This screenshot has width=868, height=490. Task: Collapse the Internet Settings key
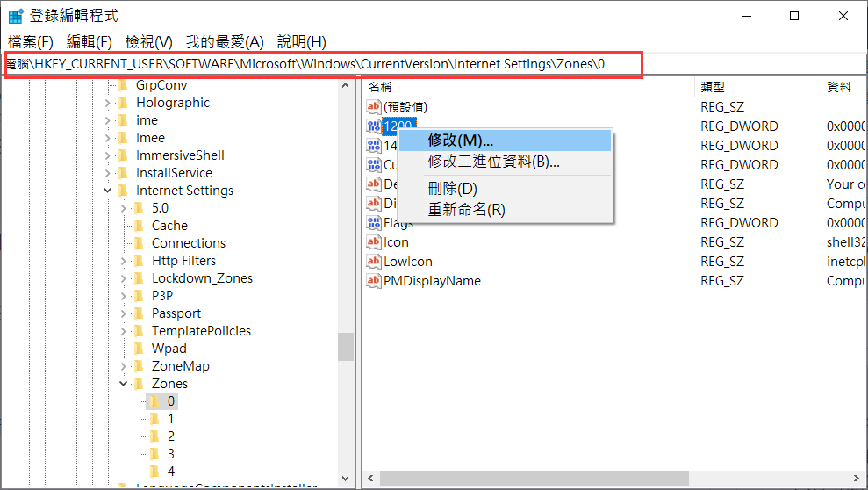coord(107,191)
